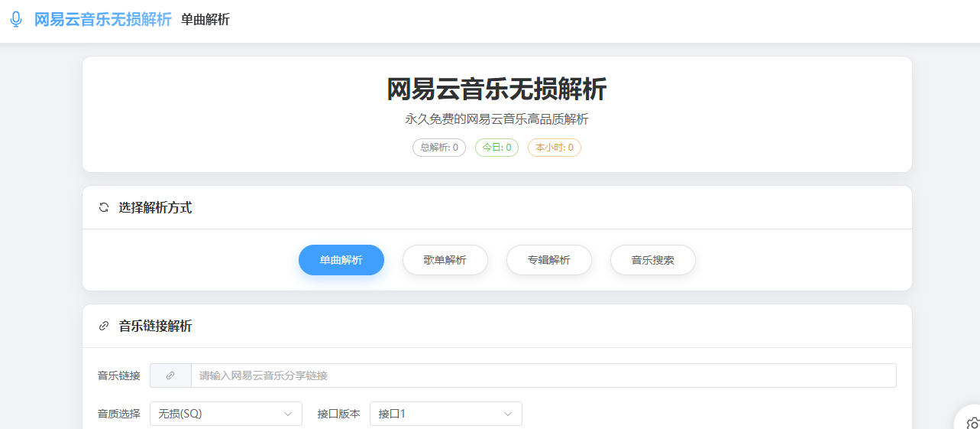
Task: Click the link icon prefix in the 音乐链接 field
Action: pyautogui.click(x=170, y=375)
